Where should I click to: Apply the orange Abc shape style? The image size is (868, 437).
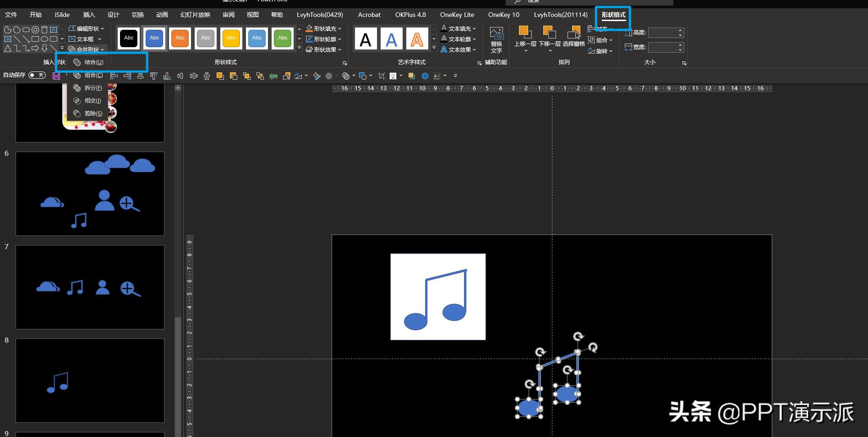point(180,38)
